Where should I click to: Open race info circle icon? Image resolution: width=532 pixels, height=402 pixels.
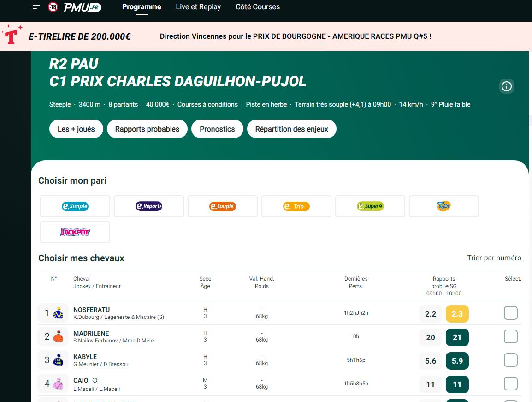(x=507, y=86)
